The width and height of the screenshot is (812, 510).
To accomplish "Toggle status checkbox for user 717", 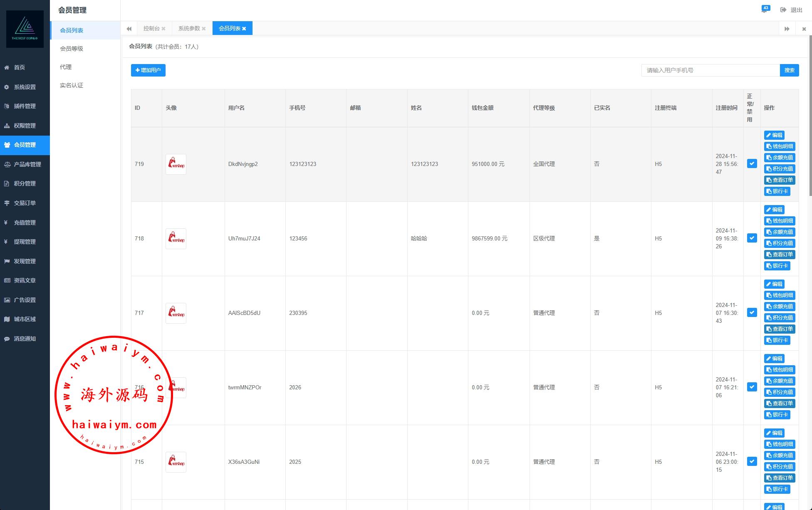I will (752, 312).
